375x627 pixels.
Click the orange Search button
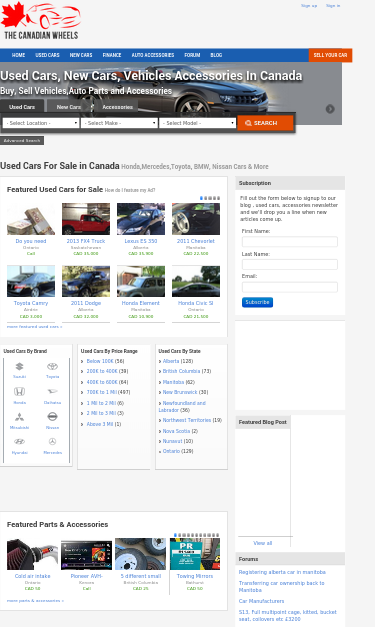(265, 123)
